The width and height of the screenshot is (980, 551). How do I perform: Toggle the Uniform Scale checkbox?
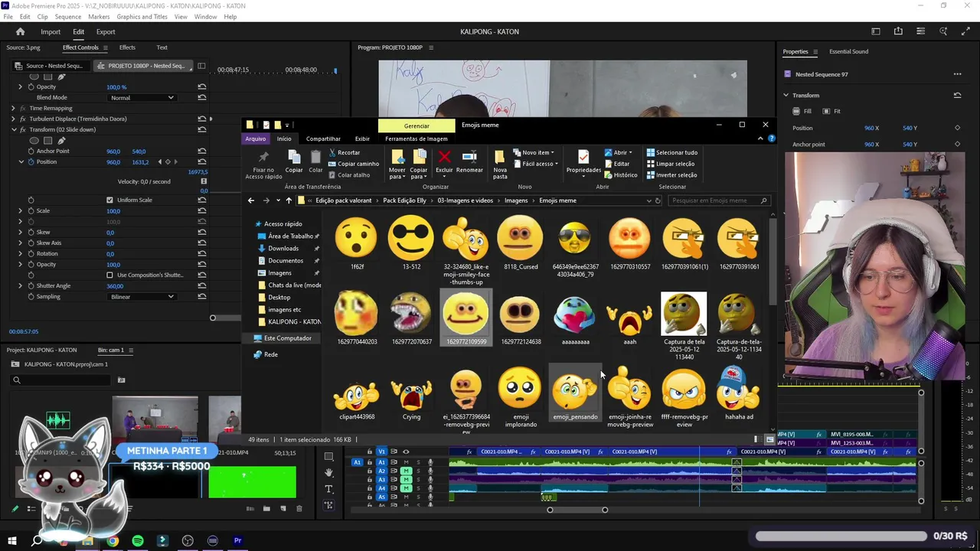click(x=109, y=201)
